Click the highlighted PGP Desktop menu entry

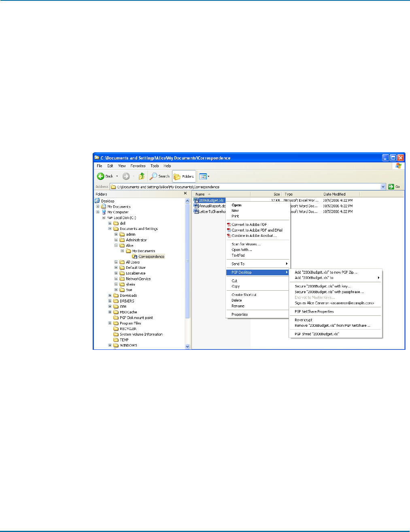(258, 272)
